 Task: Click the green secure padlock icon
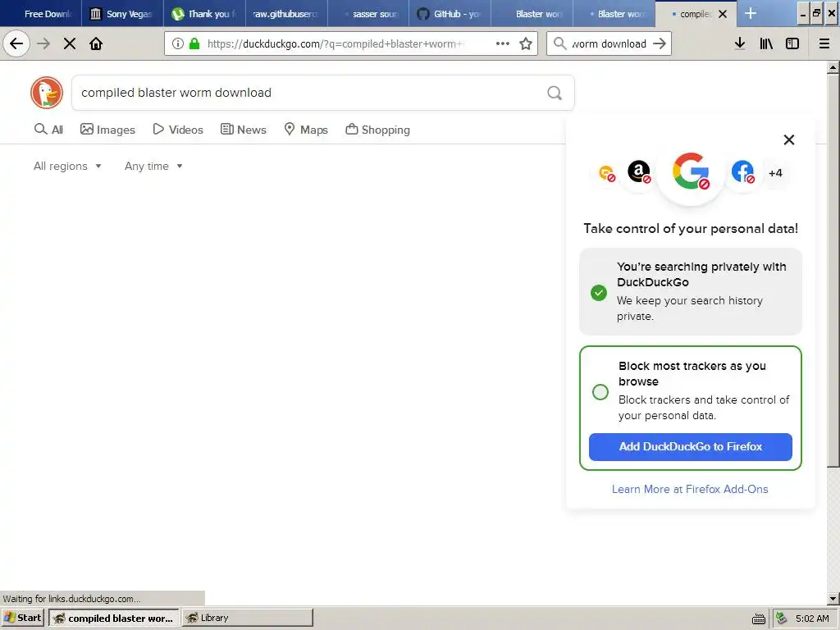click(x=194, y=44)
